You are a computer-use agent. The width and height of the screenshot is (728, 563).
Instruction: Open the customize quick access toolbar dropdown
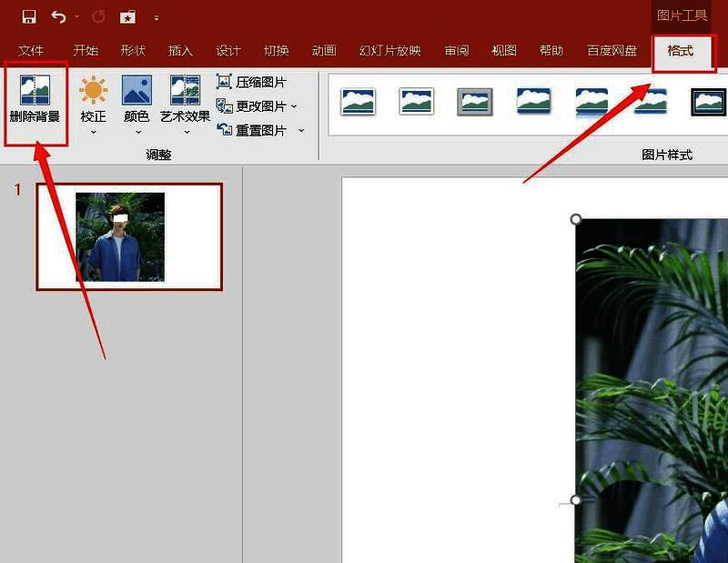157,17
